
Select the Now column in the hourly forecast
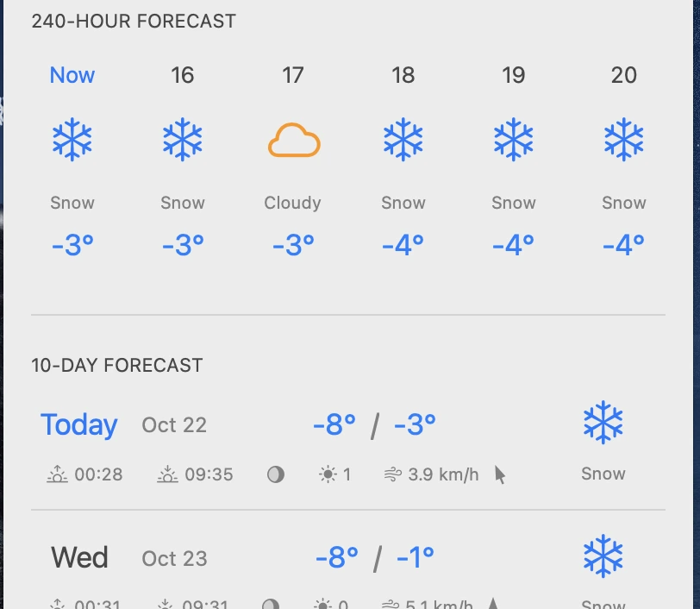(72, 75)
